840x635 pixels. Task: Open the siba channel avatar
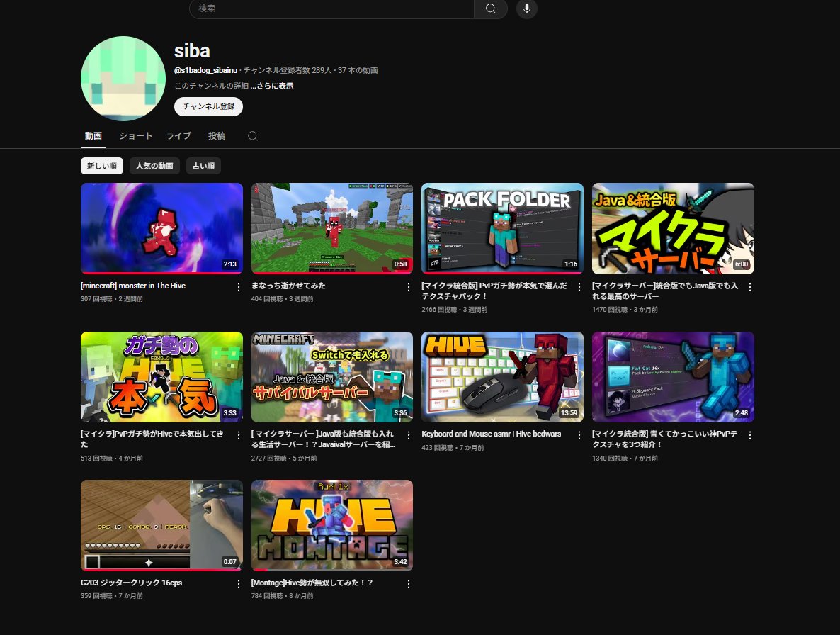coord(123,79)
